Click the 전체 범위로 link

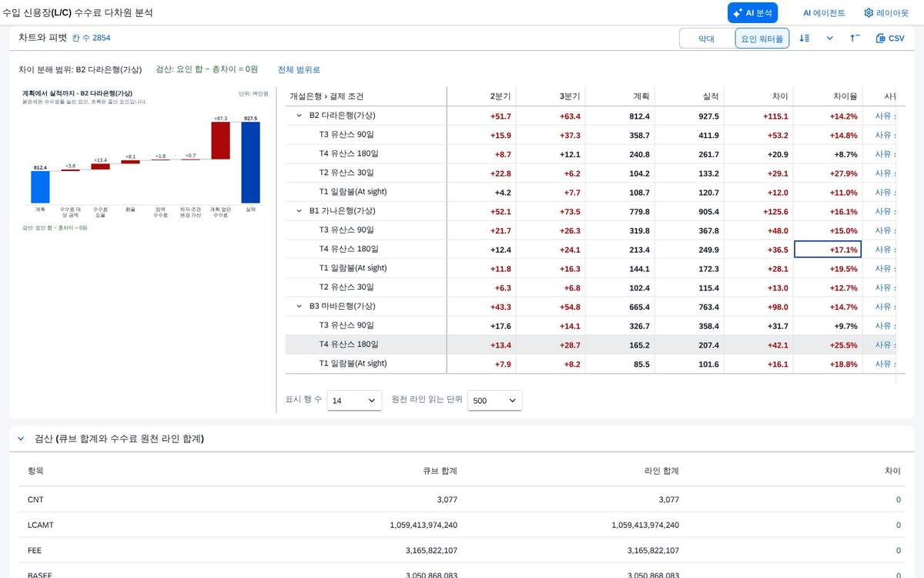[299, 69]
